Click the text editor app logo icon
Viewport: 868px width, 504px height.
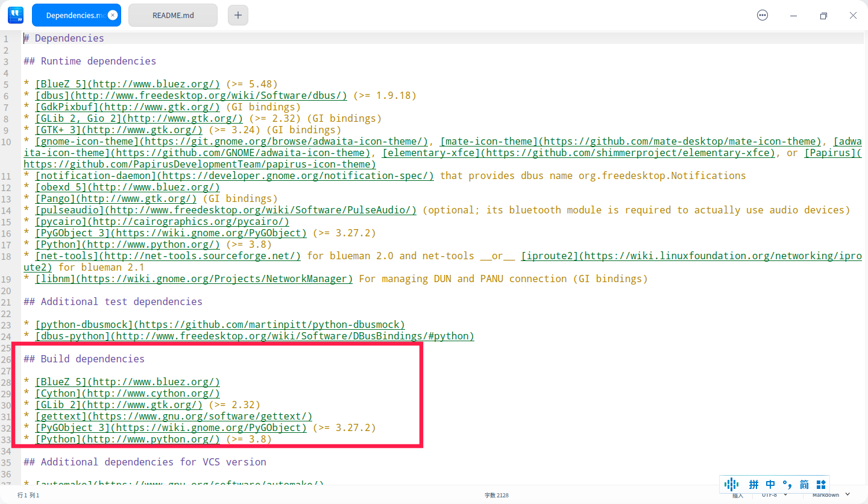(x=16, y=15)
